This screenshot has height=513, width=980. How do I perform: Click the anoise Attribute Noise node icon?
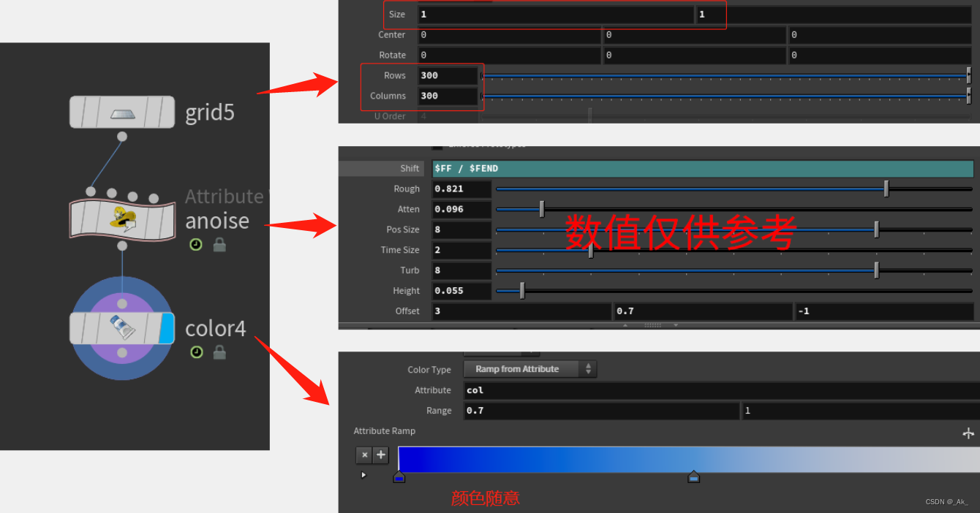point(121,219)
